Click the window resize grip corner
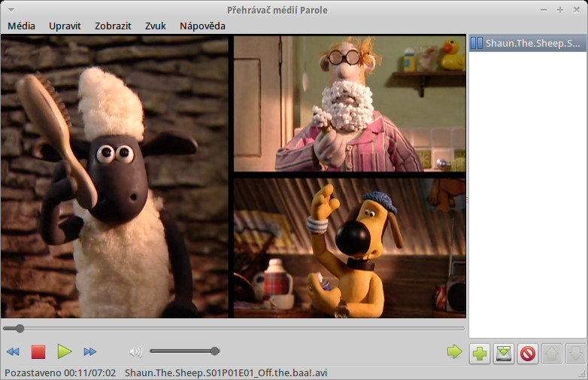This screenshot has width=588, height=380. pyautogui.click(x=582, y=374)
